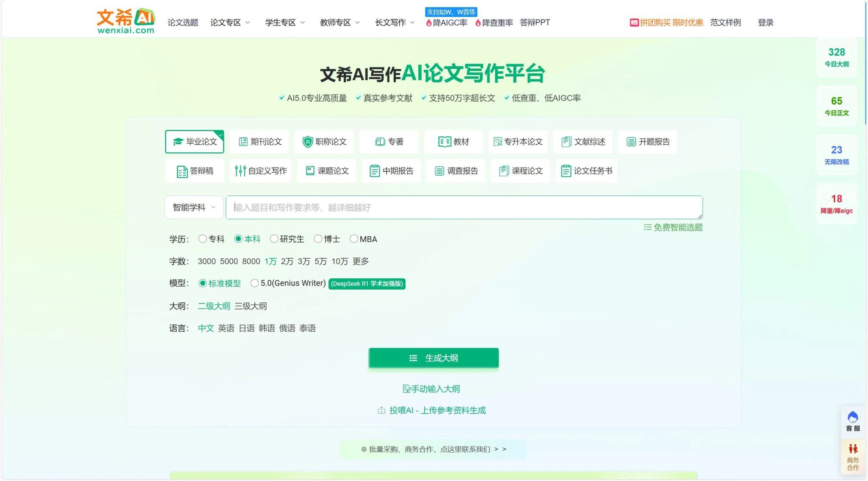Screen dimensions: 868x481
Task: Expand 更多 word count options
Action: click(x=361, y=261)
